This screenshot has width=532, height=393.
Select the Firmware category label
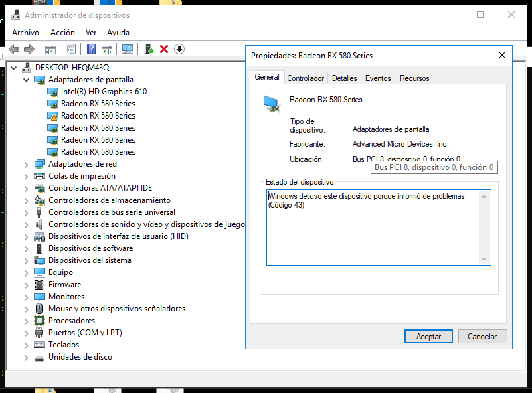point(64,285)
